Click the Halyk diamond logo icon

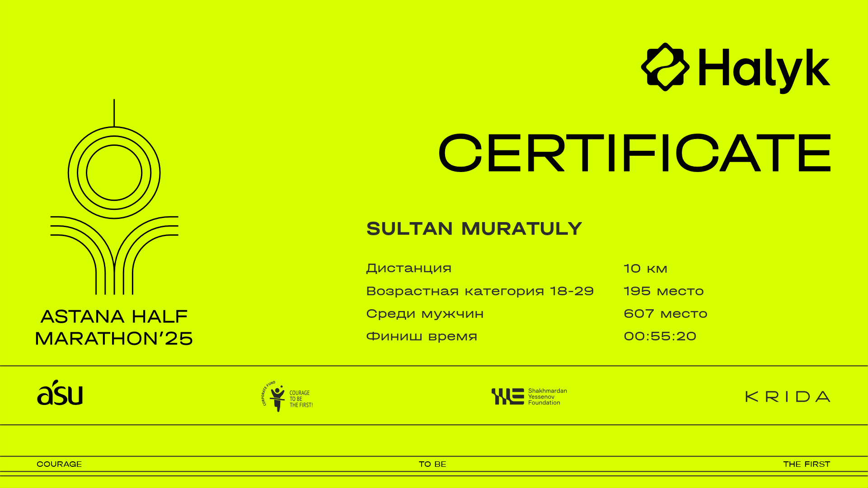click(665, 67)
